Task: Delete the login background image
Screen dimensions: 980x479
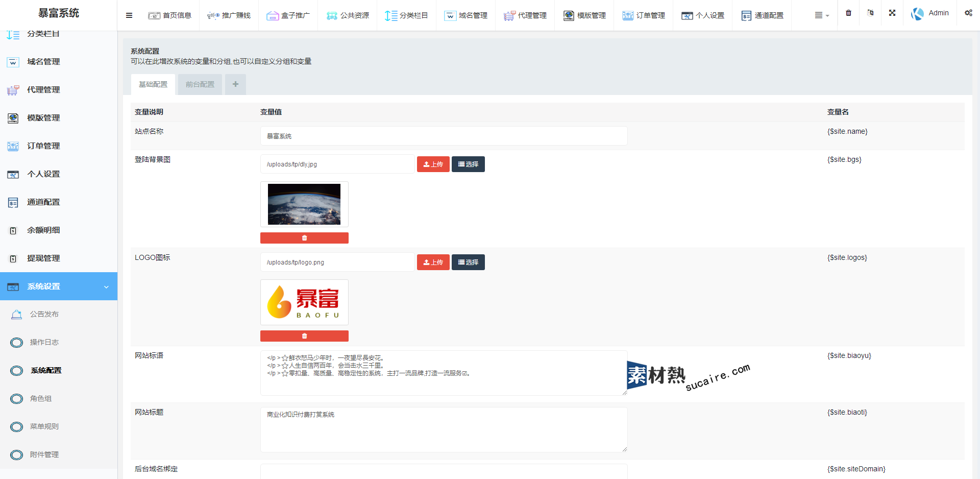Action: (x=304, y=238)
